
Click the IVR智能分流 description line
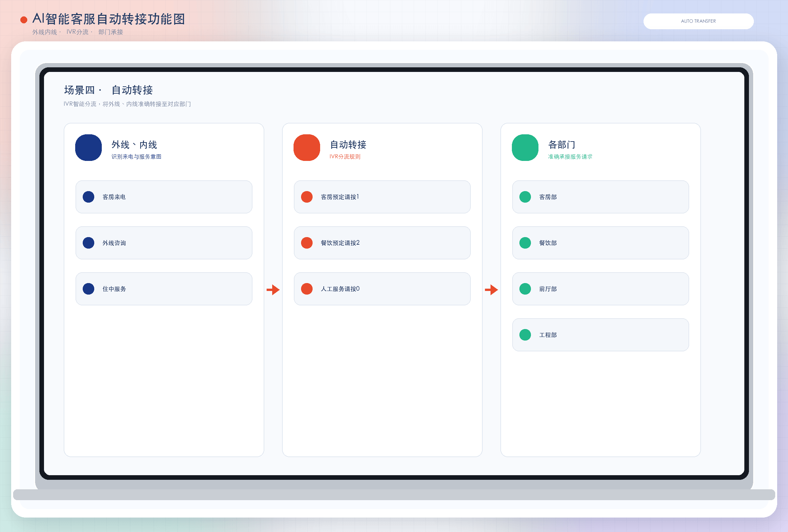(x=127, y=104)
